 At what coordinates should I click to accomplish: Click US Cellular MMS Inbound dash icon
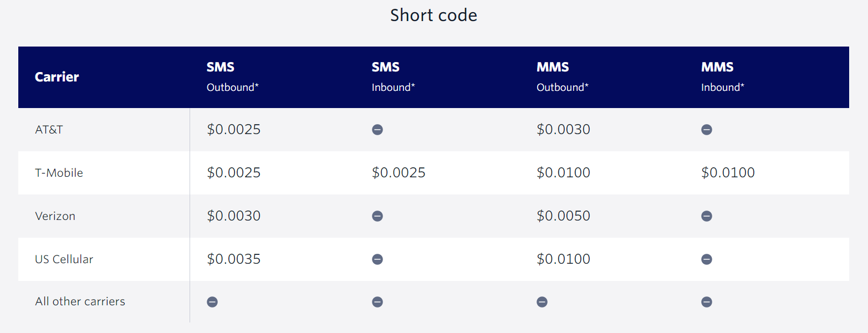click(707, 259)
